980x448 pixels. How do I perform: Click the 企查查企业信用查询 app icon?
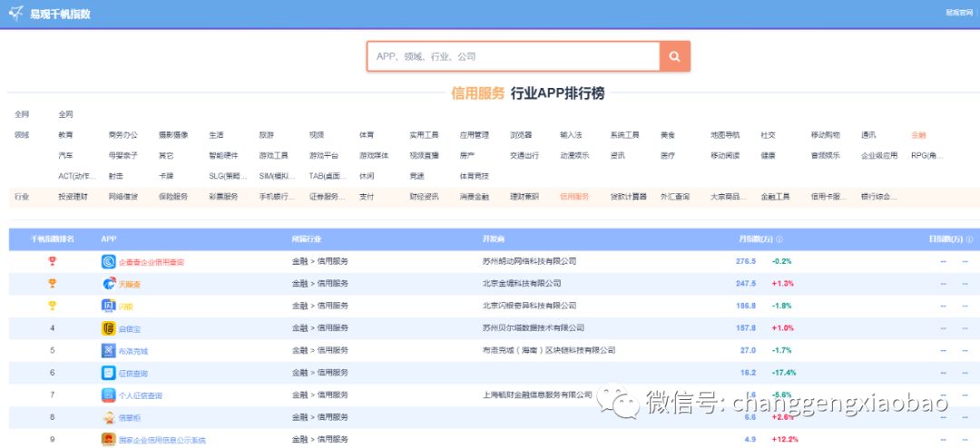point(109,262)
